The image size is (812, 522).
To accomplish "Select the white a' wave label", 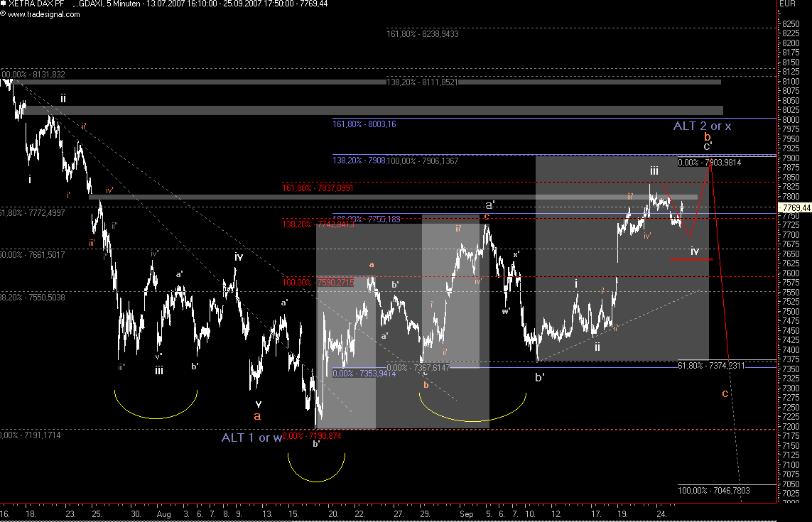I will pyautogui.click(x=490, y=205).
